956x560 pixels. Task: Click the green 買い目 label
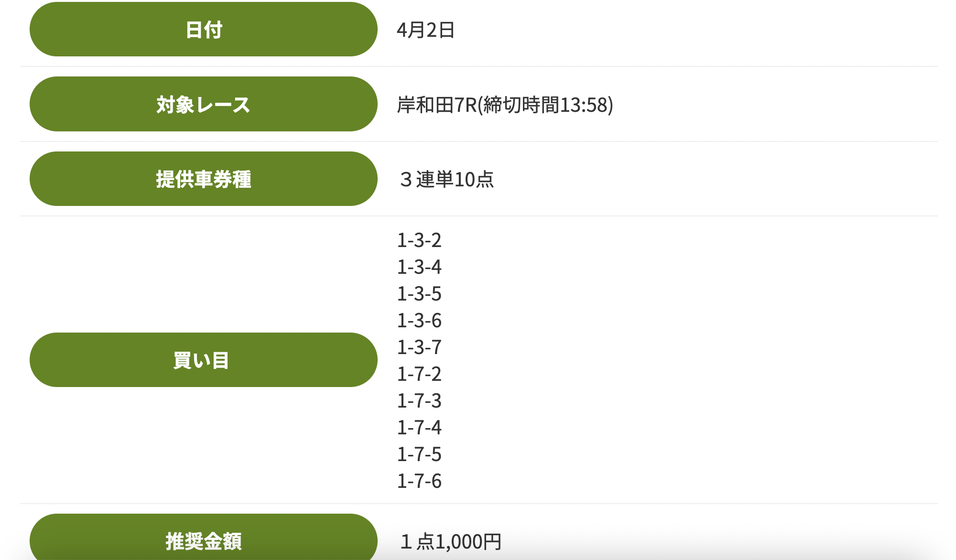(204, 360)
